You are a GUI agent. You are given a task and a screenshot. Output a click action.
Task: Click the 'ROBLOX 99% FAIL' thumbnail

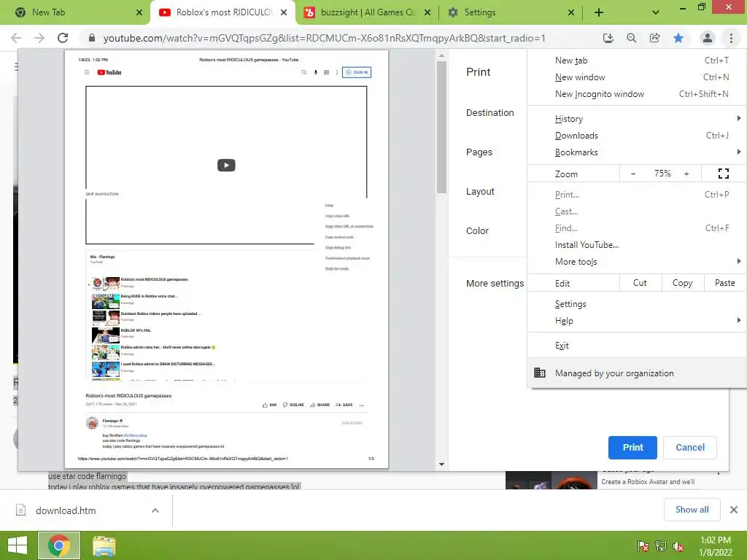pyautogui.click(x=106, y=335)
